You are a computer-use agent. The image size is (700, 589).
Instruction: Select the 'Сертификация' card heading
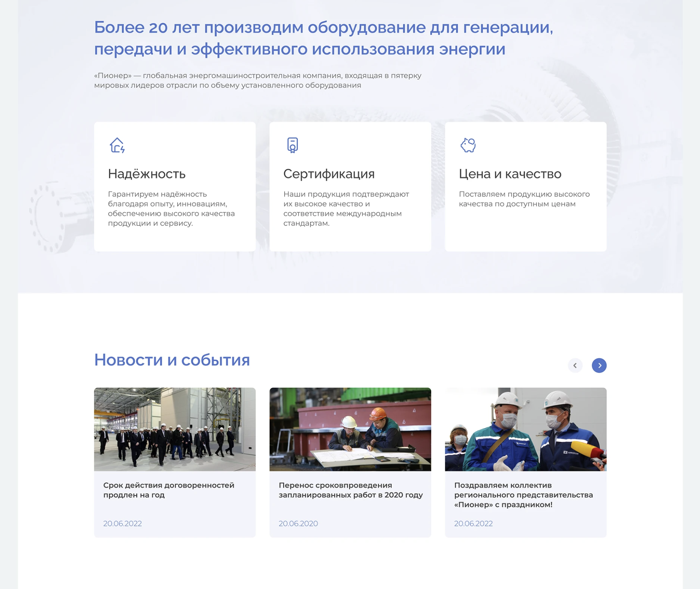[x=329, y=174]
